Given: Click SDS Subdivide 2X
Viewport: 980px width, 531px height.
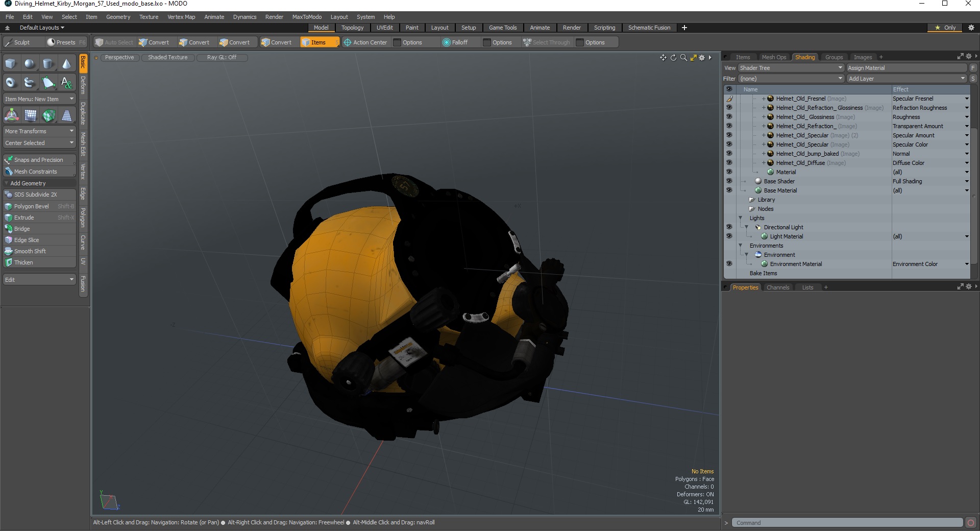Looking at the screenshot, I should (x=39, y=195).
